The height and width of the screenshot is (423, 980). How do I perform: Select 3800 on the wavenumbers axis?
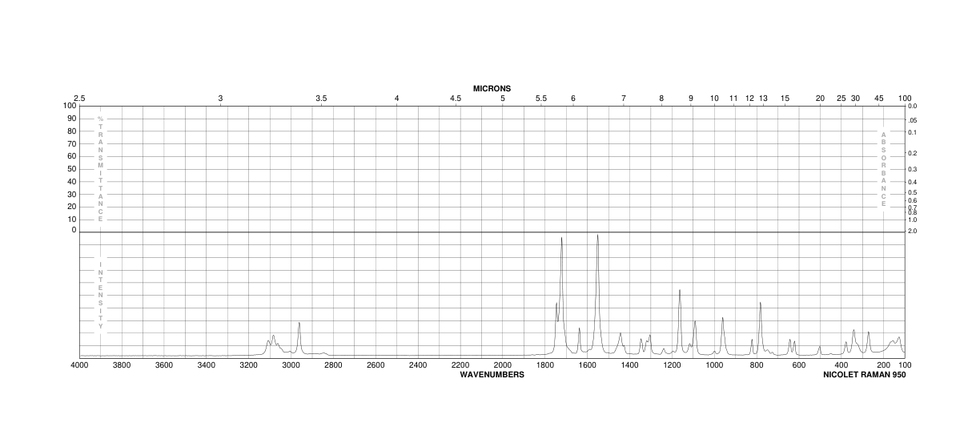tap(122, 365)
